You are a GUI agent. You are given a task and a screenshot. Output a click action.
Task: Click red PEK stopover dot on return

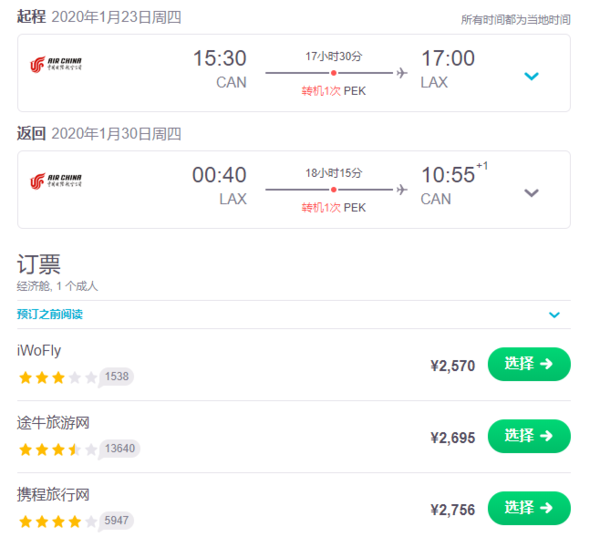click(334, 189)
